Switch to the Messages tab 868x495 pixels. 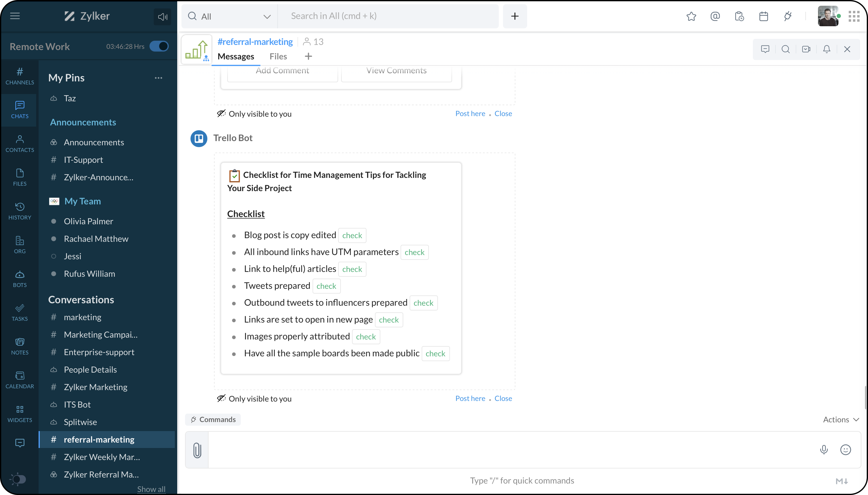pos(236,56)
